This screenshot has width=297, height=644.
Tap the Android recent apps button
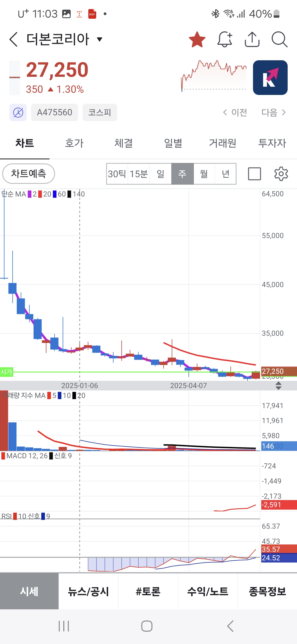click(64, 626)
